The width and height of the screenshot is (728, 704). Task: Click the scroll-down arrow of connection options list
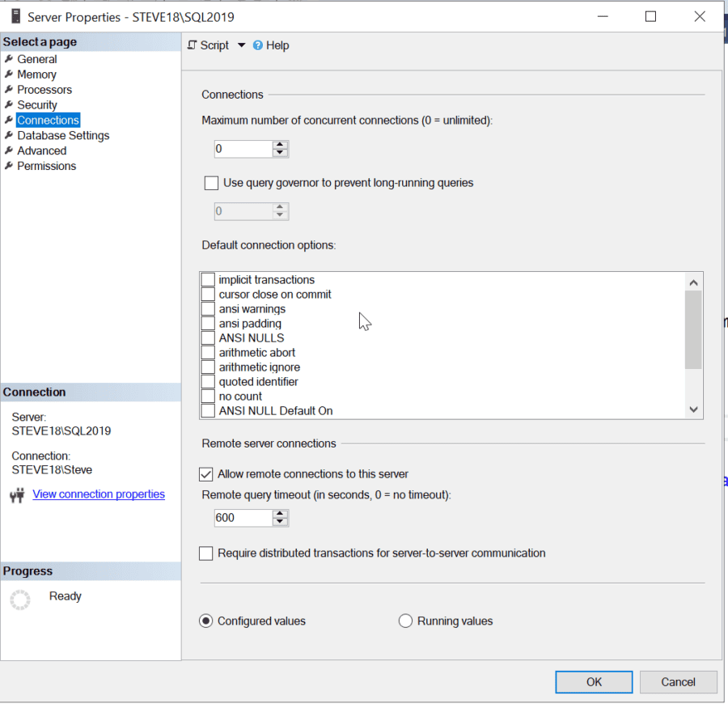[693, 409]
